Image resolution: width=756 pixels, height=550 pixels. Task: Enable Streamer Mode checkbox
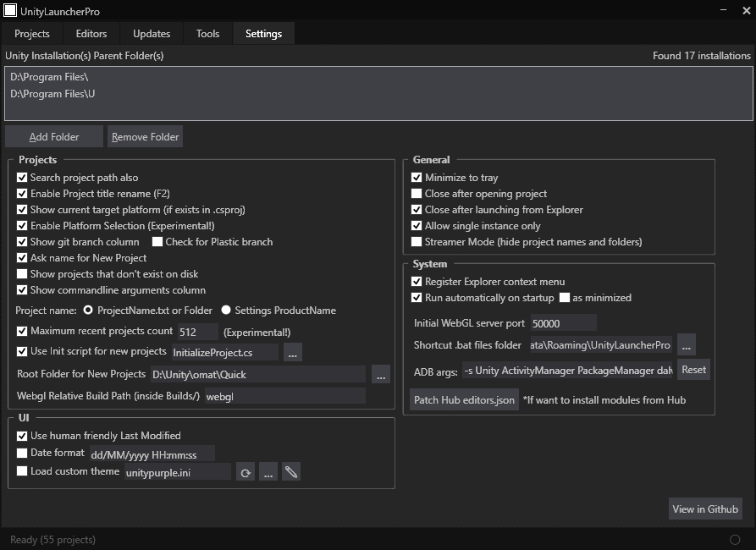(417, 241)
